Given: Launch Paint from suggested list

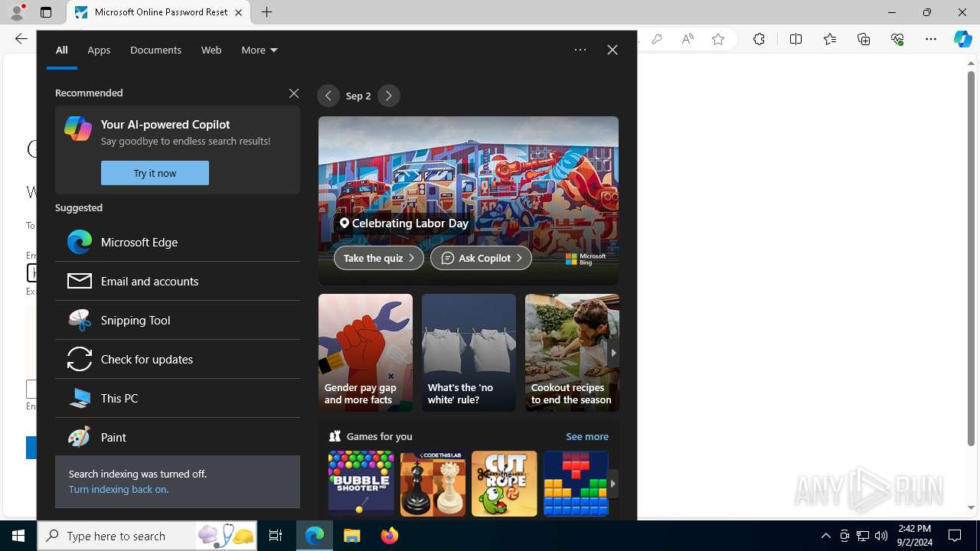Looking at the screenshot, I should (x=178, y=437).
